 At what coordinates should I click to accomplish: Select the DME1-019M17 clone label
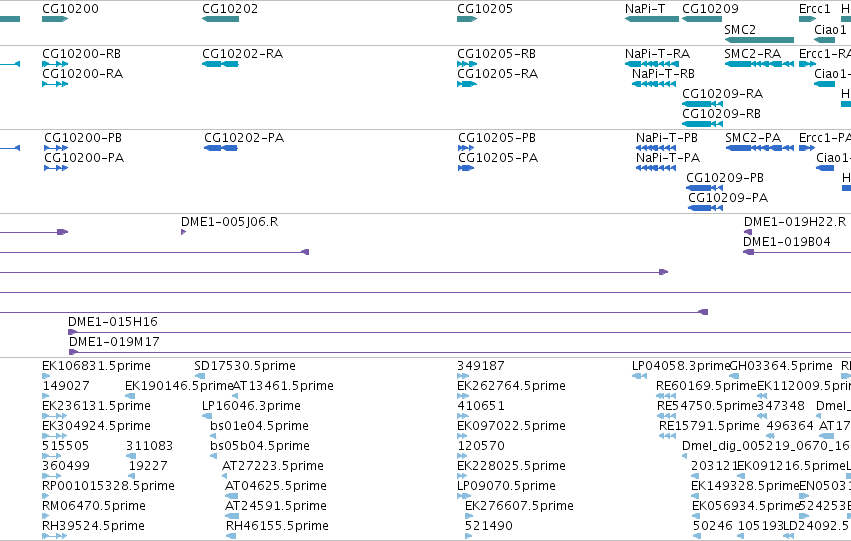click(x=114, y=342)
